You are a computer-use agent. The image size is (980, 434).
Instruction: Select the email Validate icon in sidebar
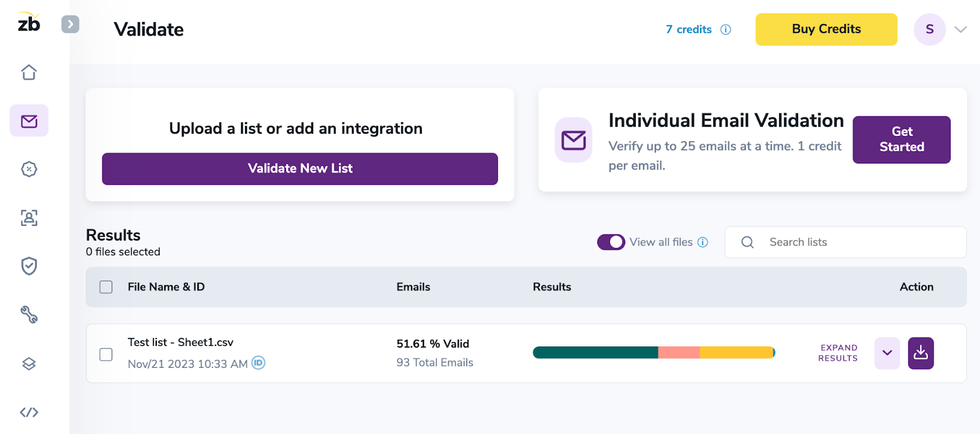[29, 121]
